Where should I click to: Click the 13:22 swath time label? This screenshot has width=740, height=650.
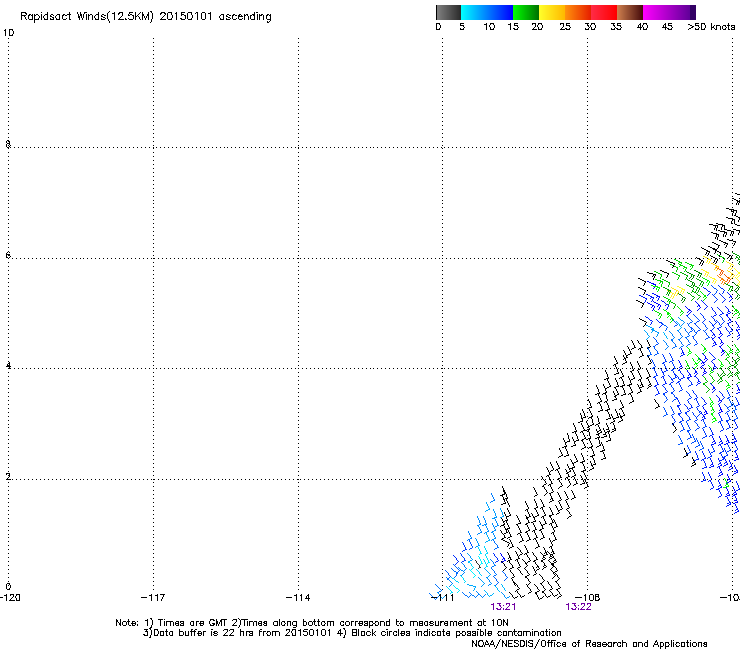578,607
